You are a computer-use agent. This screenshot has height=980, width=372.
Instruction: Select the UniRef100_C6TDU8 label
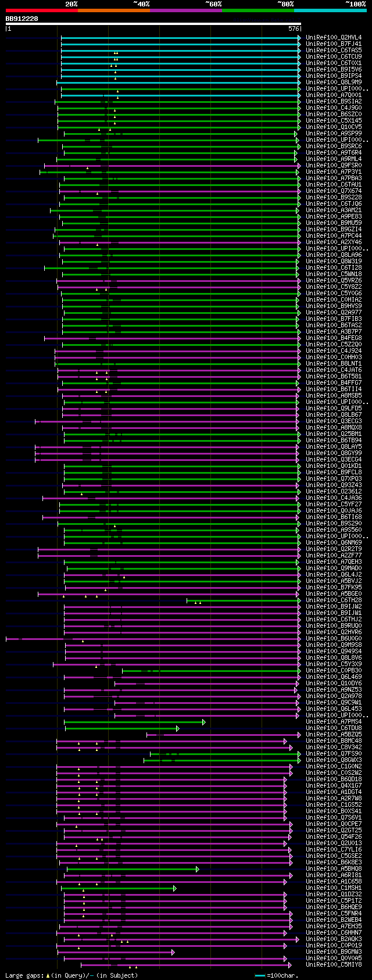point(334,728)
